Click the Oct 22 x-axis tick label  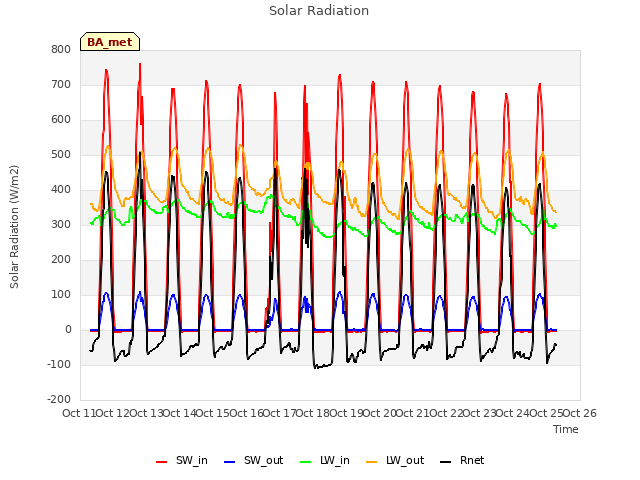[x=446, y=413]
